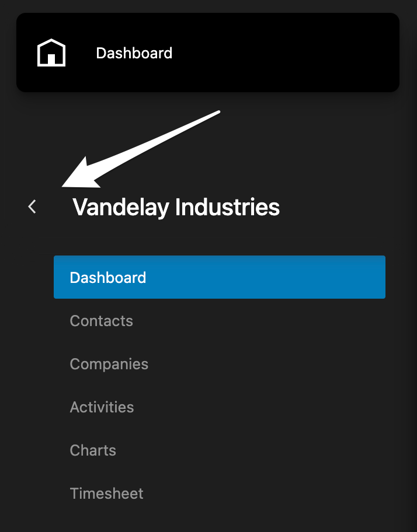Click the Vandelay Industries title
The height and width of the screenshot is (532, 417).
pyautogui.click(x=175, y=206)
